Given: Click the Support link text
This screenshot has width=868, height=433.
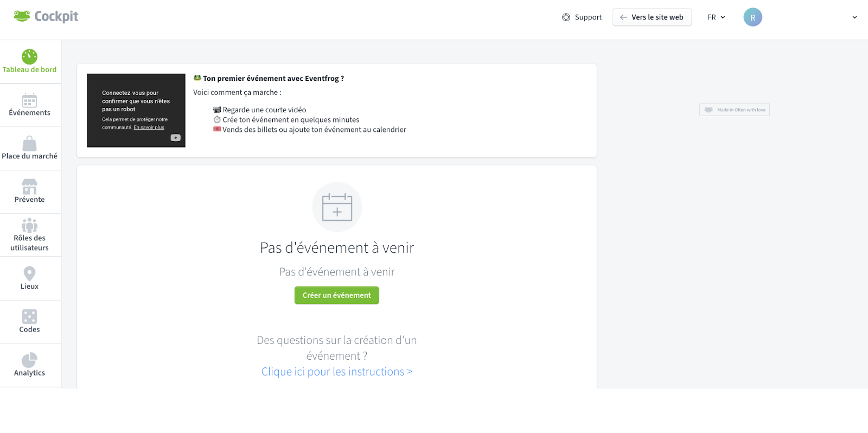Looking at the screenshot, I should click(588, 17).
